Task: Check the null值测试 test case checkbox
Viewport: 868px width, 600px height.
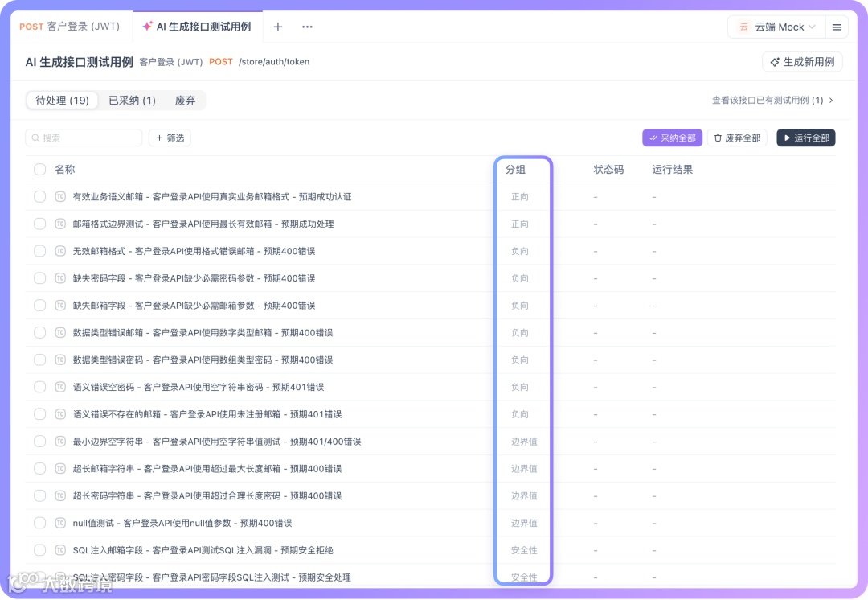Action: click(x=40, y=523)
